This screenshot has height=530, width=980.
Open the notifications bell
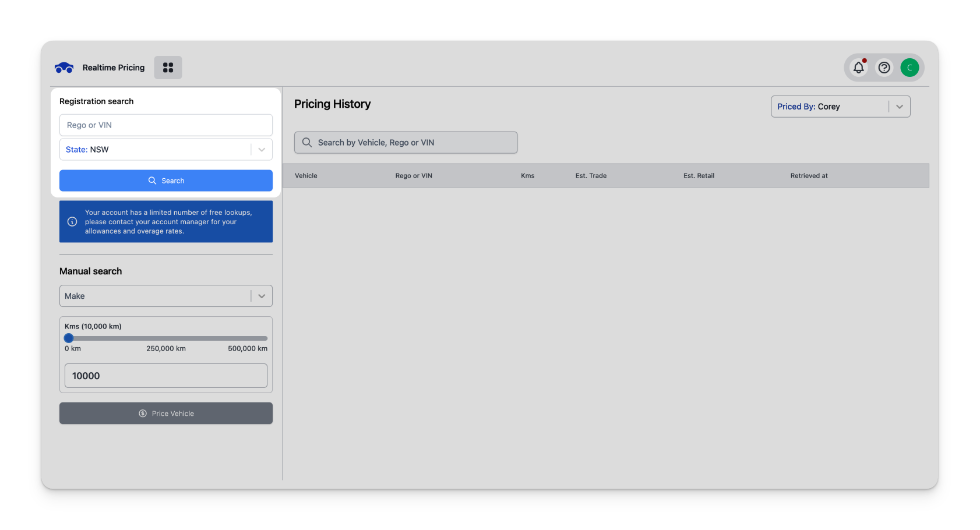click(x=858, y=68)
